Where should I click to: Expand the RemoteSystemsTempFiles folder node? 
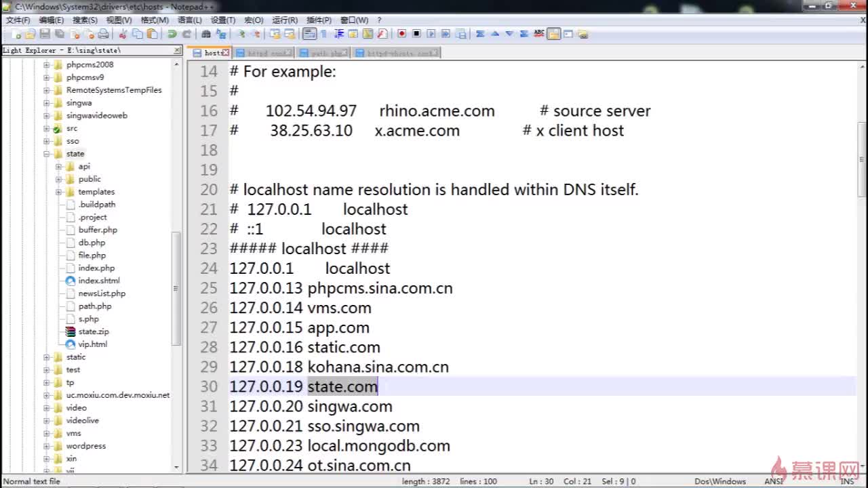(47, 90)
